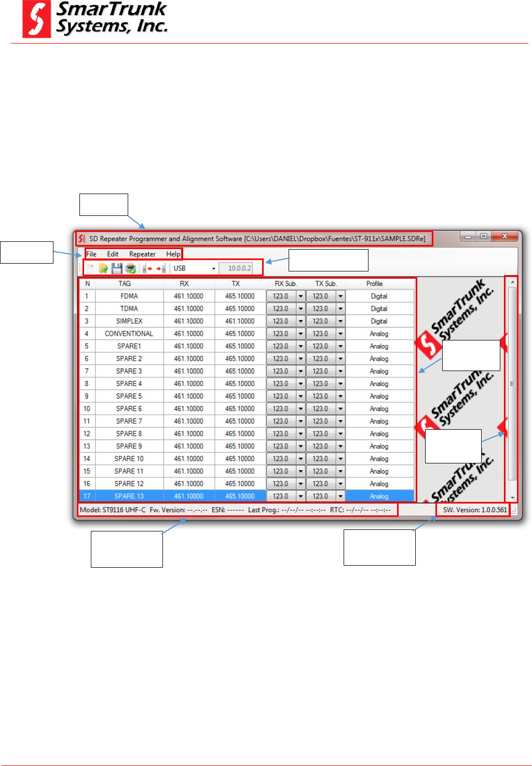Click the highlighted SPARE 13 row tag

(129, 496)
